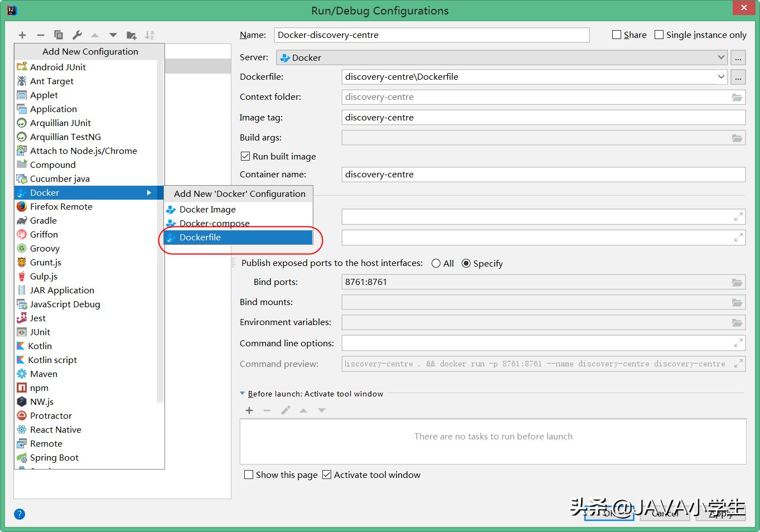Click the move configuration up arrow

click(x=95, y=35)
